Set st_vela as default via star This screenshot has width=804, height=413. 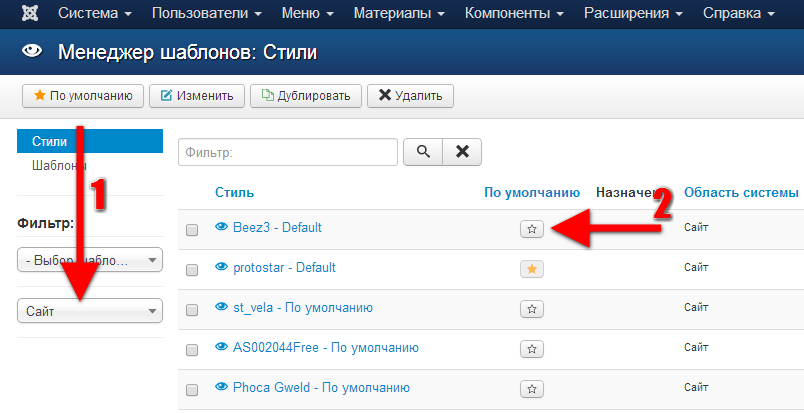(x=532, y=309)
